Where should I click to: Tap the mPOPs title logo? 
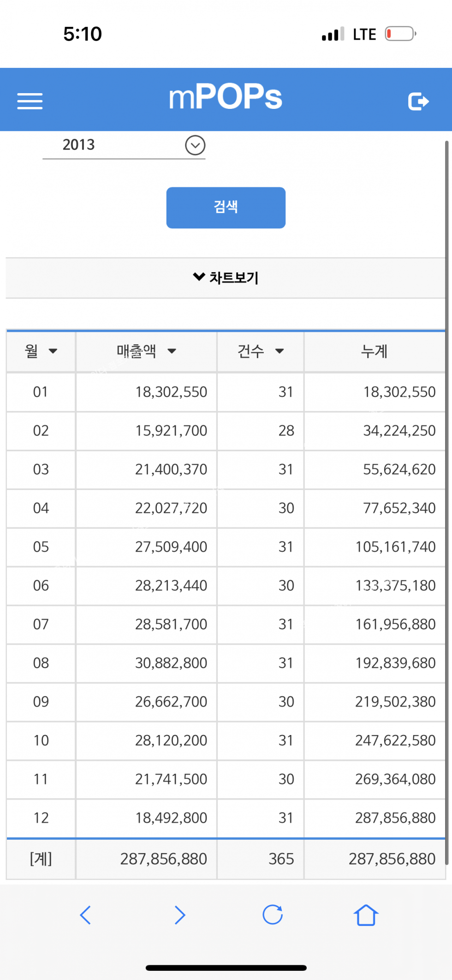226,97
